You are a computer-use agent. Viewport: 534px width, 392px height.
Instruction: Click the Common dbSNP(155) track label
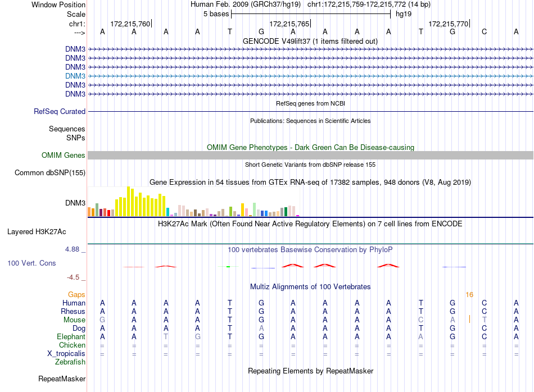(49, 172)
